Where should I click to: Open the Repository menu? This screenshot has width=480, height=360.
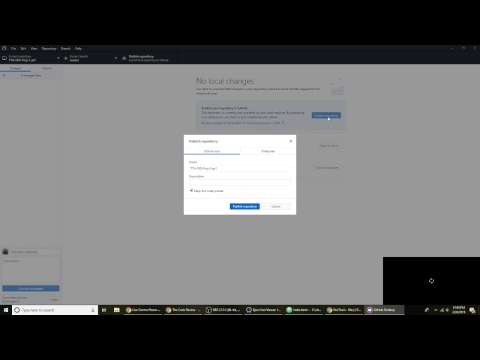49,49
